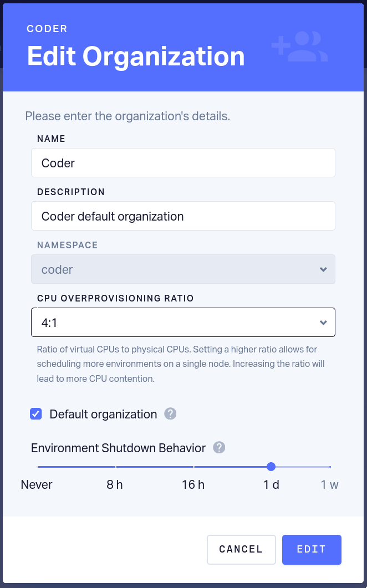The height and width of the screenshot is (588, 367).
Task: Focus the Description input field
Action: pyautogui.click(x=183, y=216)
